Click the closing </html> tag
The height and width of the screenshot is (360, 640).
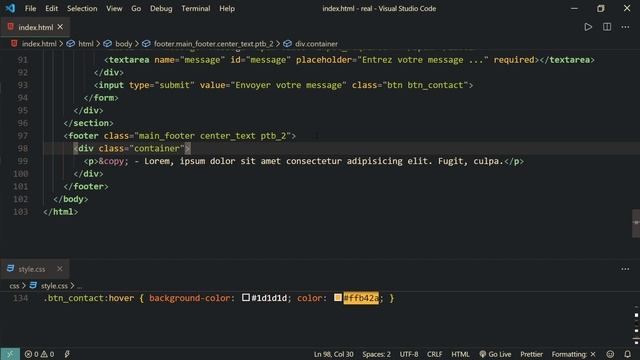click(61, 211)
